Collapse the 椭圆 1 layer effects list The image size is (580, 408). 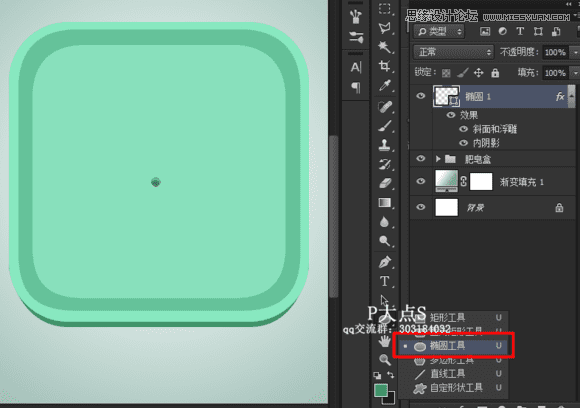(x=572, y=96)
